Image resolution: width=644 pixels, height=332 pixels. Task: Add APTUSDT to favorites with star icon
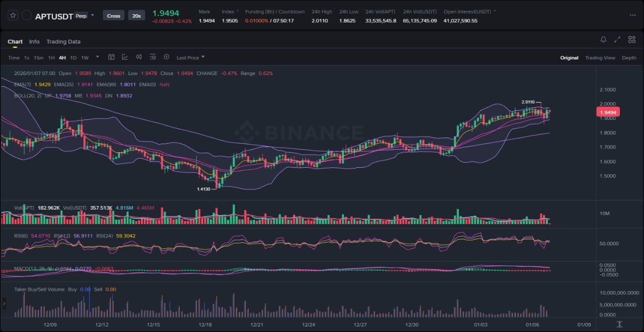(13, 16)
